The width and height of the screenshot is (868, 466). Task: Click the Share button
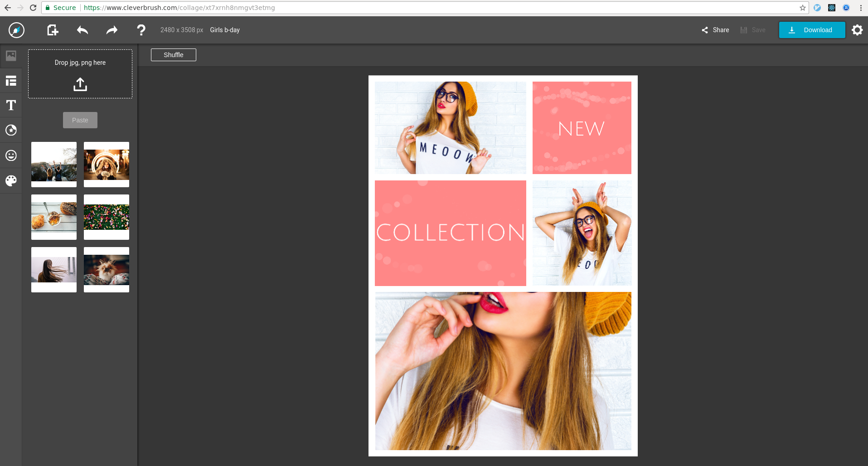tap(715, 30)
